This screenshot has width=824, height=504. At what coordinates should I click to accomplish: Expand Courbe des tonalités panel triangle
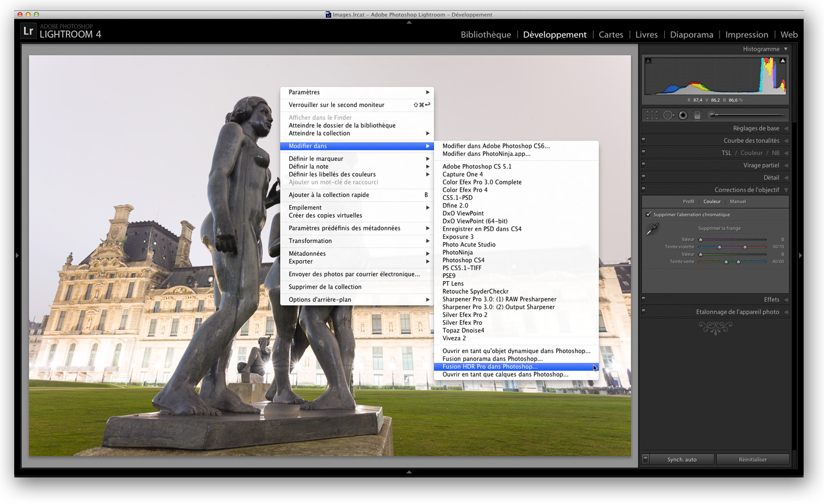click(x=786, y=141)
